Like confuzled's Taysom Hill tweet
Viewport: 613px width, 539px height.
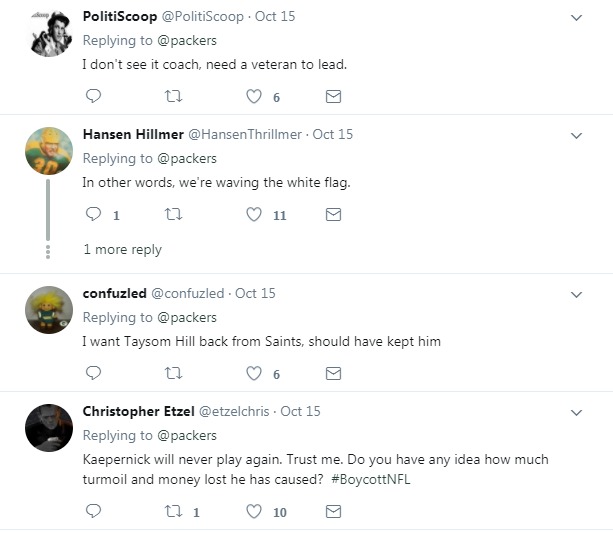254,373
